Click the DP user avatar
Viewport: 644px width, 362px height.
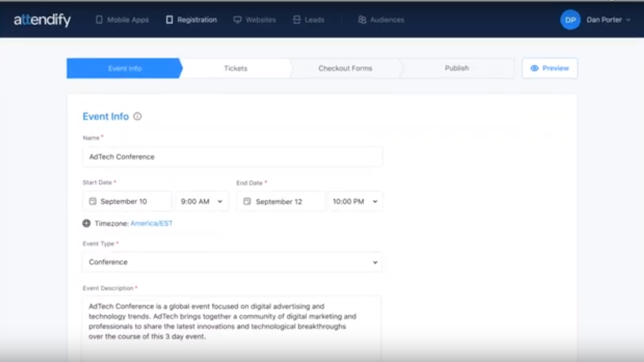point(570,20)
